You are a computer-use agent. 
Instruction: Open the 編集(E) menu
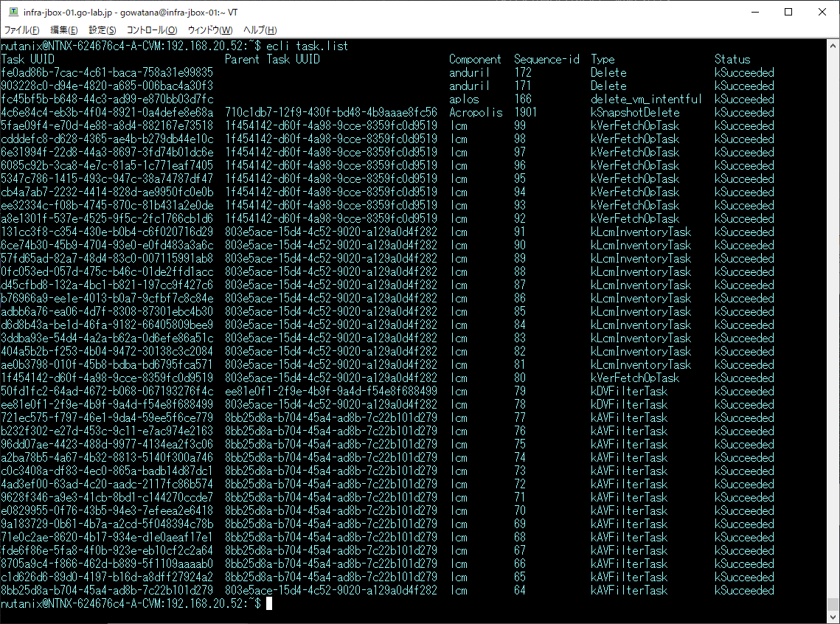coord(63,30)
